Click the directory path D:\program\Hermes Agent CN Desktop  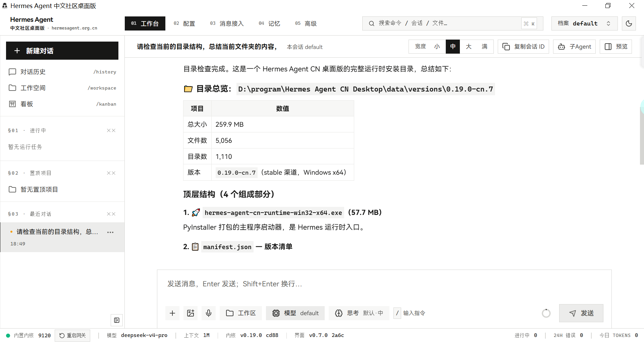(366, 89)
